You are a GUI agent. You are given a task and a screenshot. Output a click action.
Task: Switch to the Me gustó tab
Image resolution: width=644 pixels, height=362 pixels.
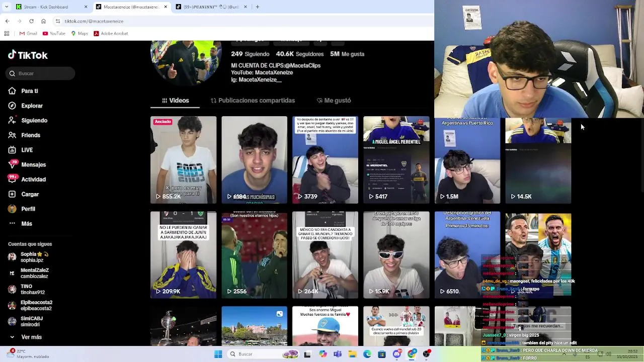(334, 101)
